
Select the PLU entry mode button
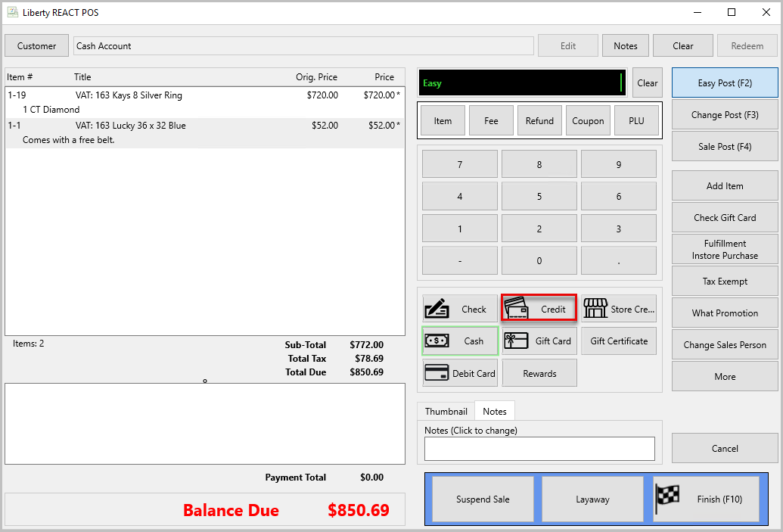point(636,120)
